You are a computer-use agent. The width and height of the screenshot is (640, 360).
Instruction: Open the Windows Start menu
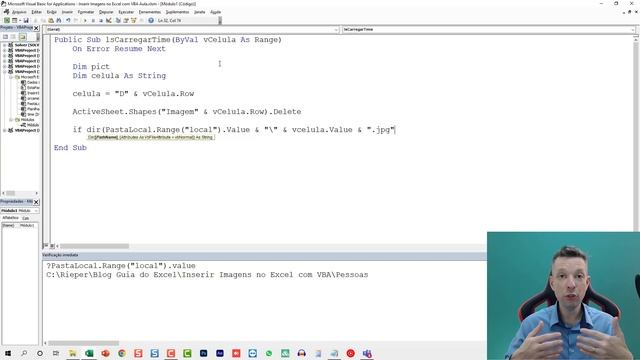(x=8, y=353)
